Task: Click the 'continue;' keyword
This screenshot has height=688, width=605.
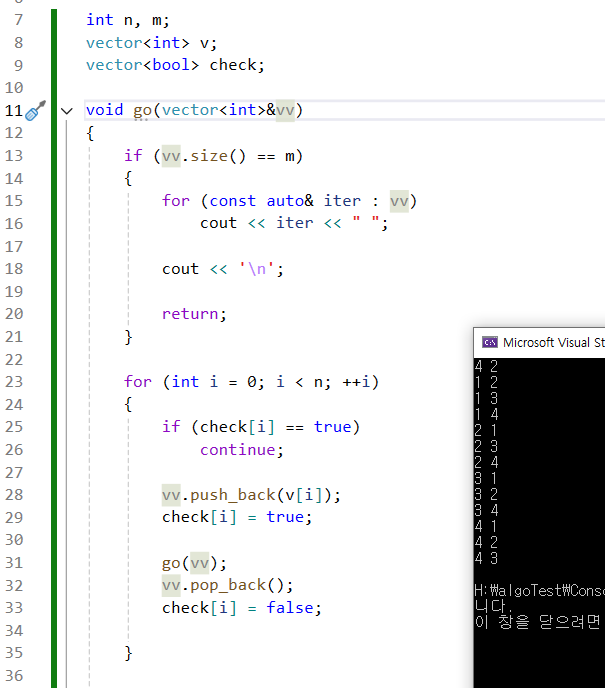Action: 242,450
